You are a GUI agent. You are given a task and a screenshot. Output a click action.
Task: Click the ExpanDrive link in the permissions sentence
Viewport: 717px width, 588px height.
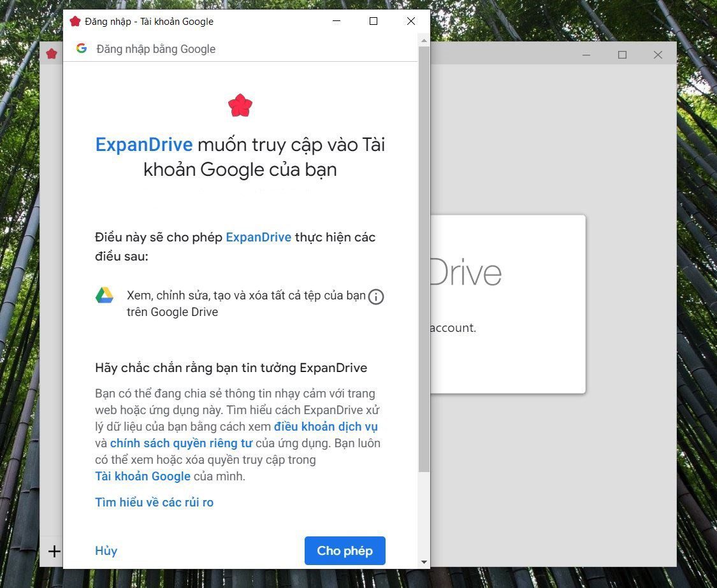click(258, 238)
